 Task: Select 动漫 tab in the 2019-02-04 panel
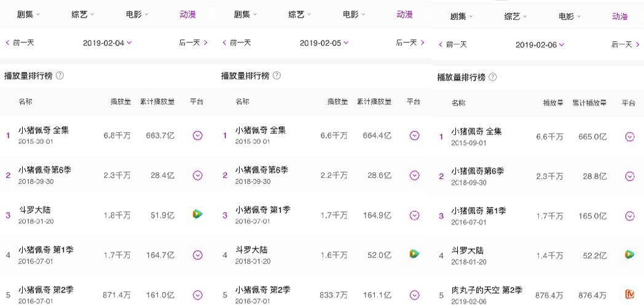tap(188, 14)
